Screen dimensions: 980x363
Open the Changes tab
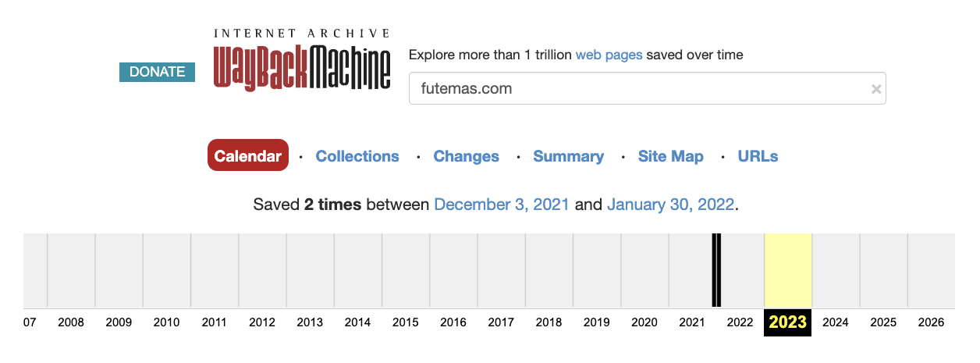point(466,156)
